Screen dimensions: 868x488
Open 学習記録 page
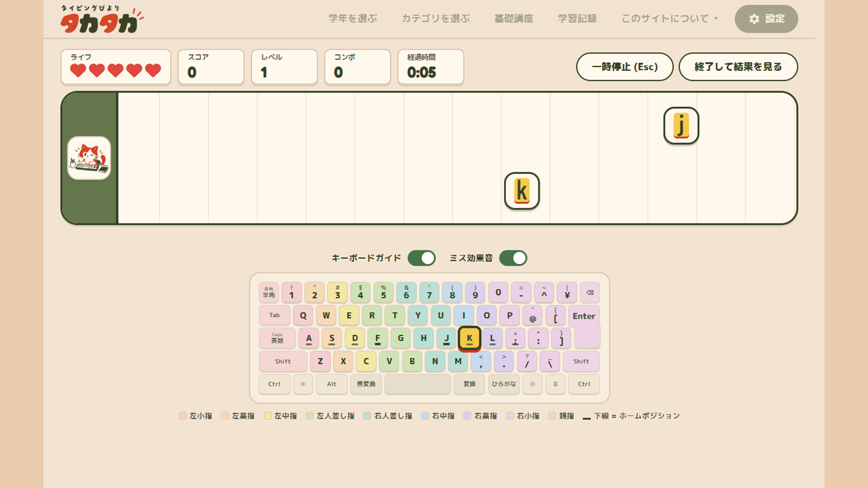coord(577,19)
